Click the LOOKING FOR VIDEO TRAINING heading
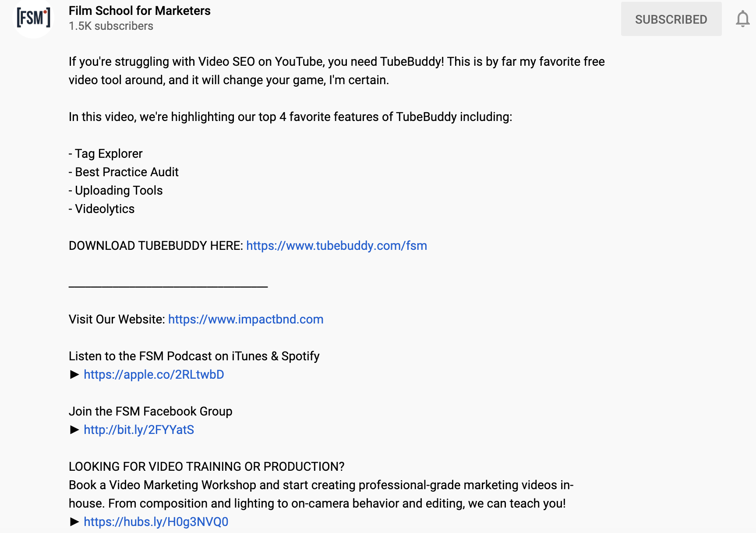Screen dimensions: 756x533 click(x=207, y=466)
